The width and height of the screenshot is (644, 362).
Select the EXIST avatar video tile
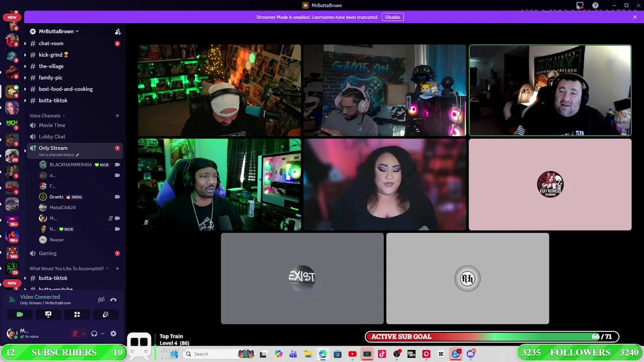tap(302, 279)
